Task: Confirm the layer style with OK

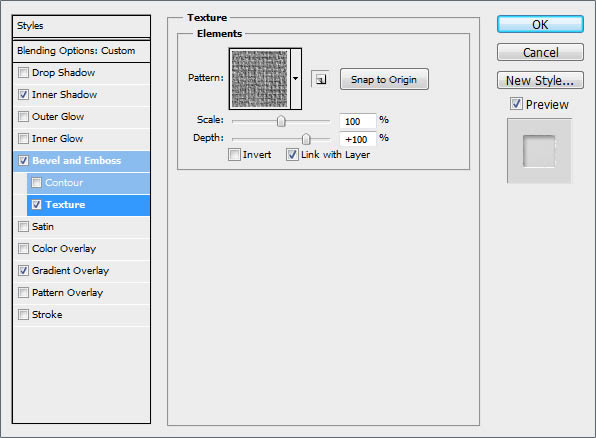Action: tap(540, 24)
